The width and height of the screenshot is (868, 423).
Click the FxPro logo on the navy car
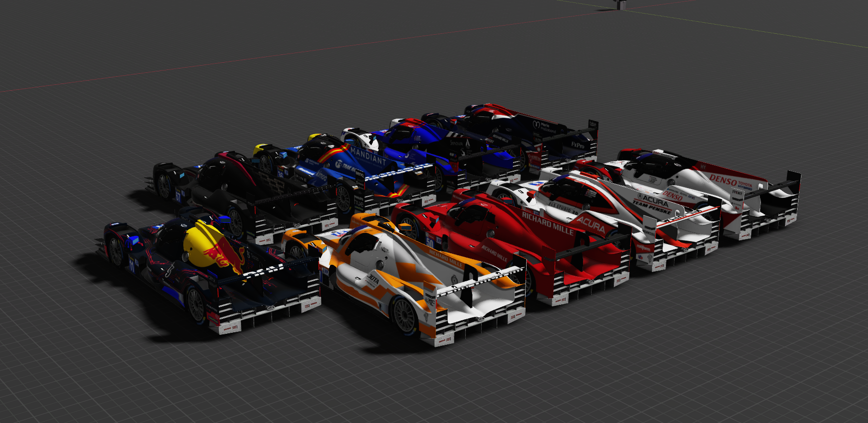(577, 144)
